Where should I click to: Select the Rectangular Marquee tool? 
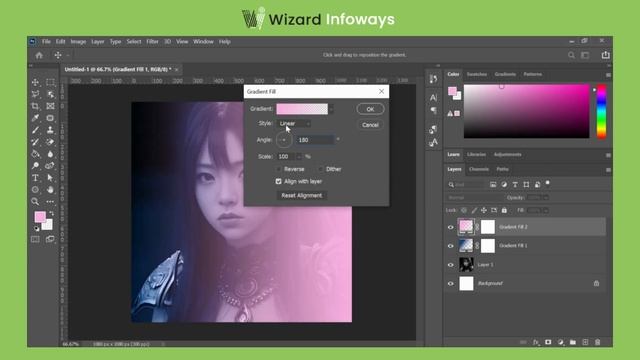click(50, 82)
